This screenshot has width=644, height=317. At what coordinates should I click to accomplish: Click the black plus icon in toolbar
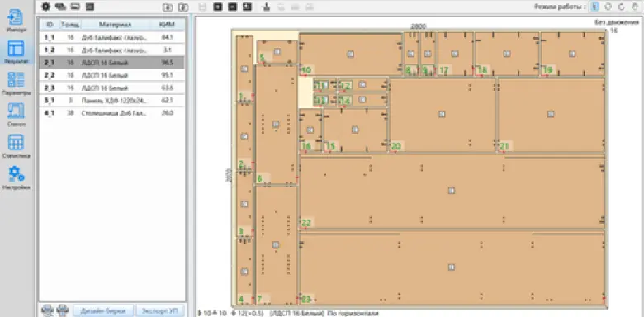pos(218,7)
